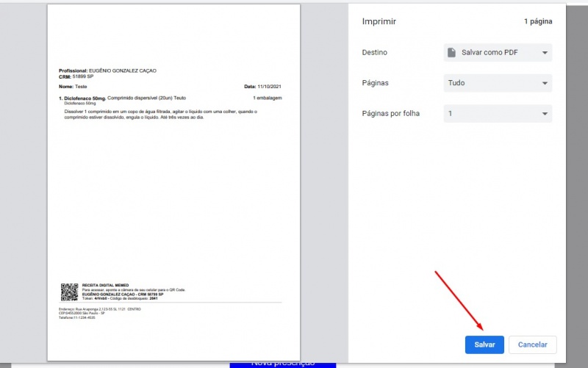Open the Páginas dropdown showing Tudo
The height and width of the screenshot is (368, 588).
(x=498, y=83)
